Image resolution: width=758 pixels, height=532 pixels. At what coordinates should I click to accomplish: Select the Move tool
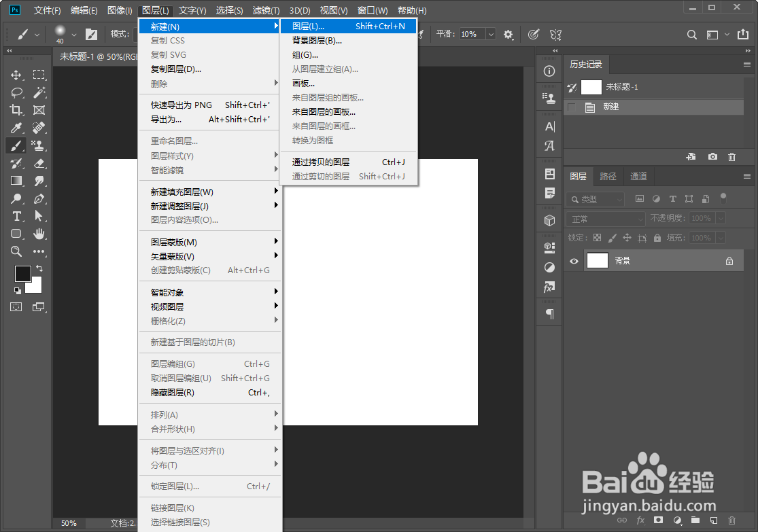[x=16, y=75]
